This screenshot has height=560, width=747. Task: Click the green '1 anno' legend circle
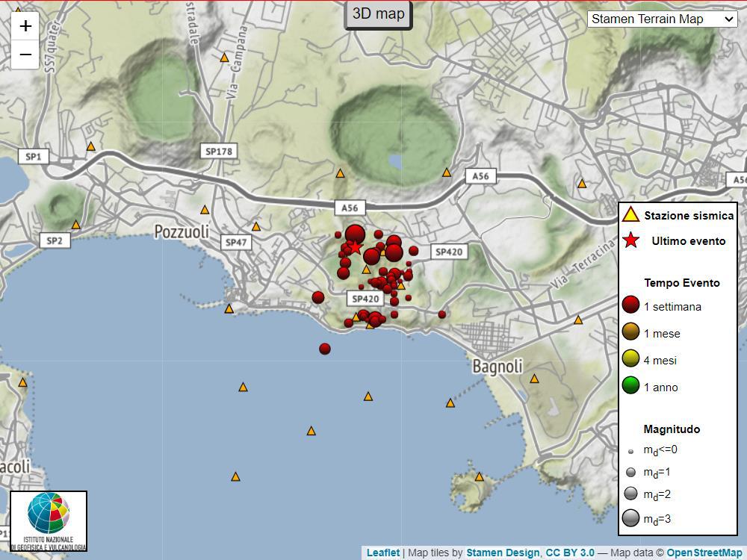(631, 386)
